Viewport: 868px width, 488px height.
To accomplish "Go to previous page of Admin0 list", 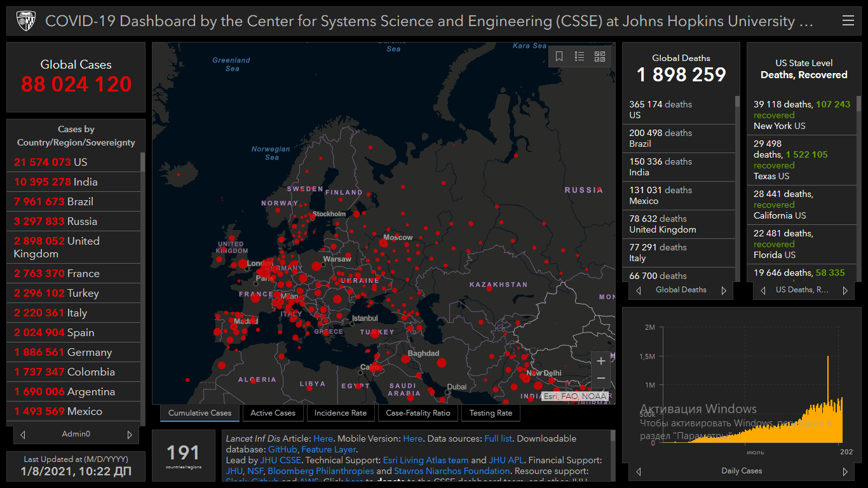I will [x=23, y=435].
